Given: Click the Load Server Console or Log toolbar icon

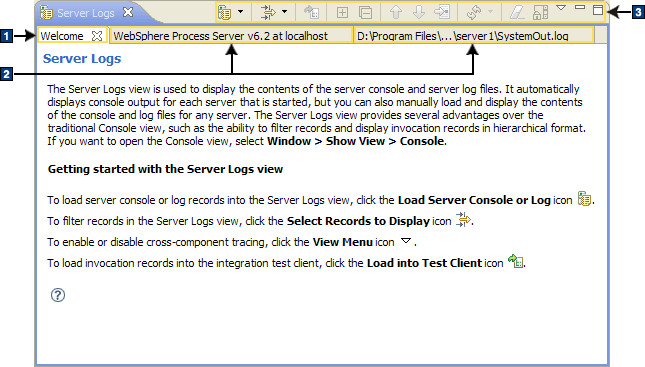Looking at the screenshot, I should point(225,12).
